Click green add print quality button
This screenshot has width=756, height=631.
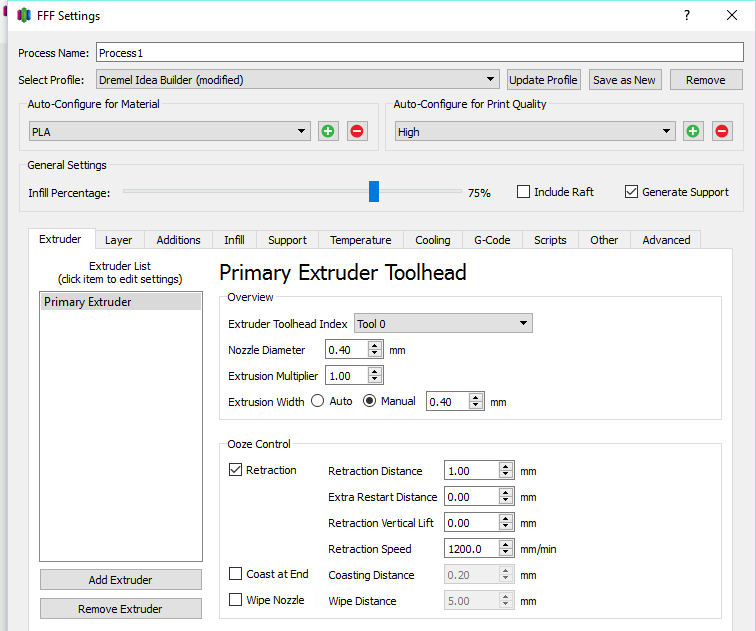pyautogui.click(x=693, y=131)
